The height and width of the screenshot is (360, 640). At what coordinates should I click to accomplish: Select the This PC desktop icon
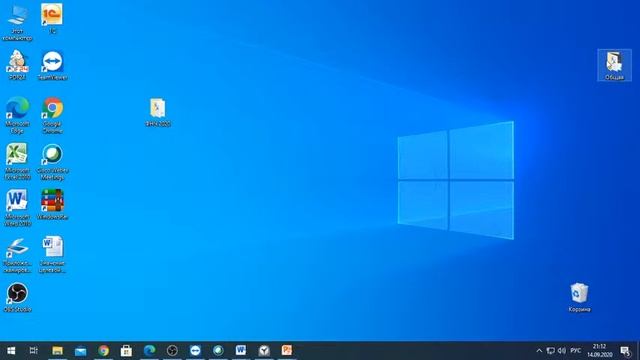point(17,22)
